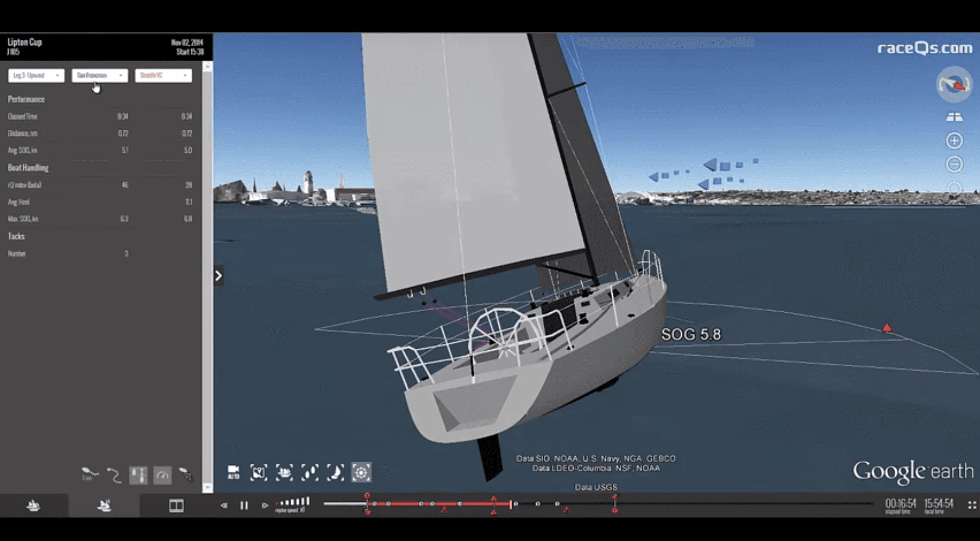This screenshot has width=980, height=541.
Task: Click the map tilt perspective icon
Action: click(954, 117)
